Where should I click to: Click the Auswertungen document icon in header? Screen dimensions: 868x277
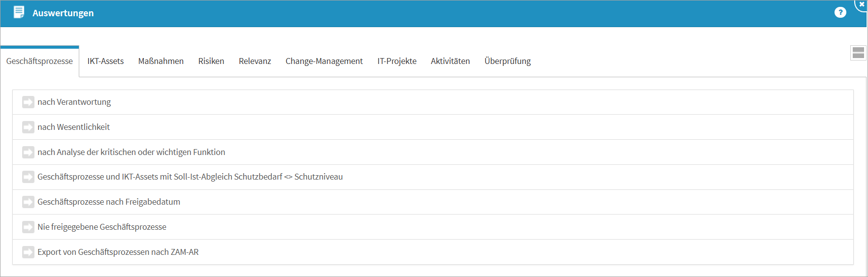(x=19, y=12)
